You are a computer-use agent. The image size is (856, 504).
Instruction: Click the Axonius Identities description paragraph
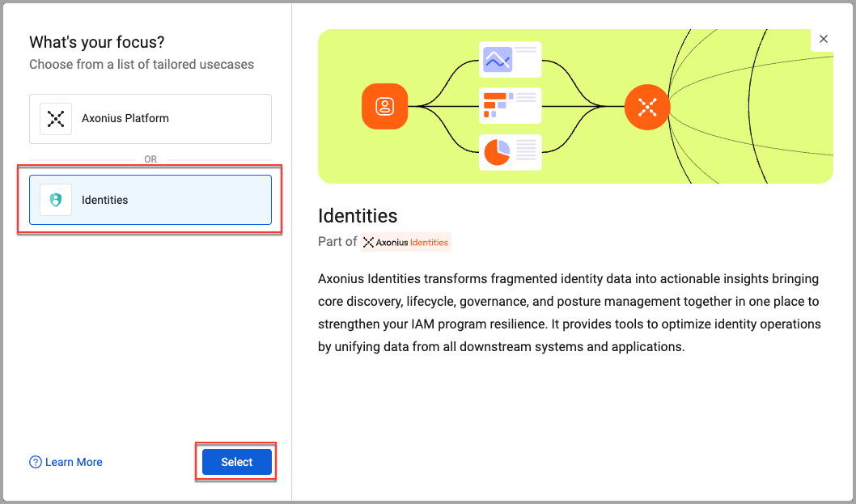click(570, 313)
